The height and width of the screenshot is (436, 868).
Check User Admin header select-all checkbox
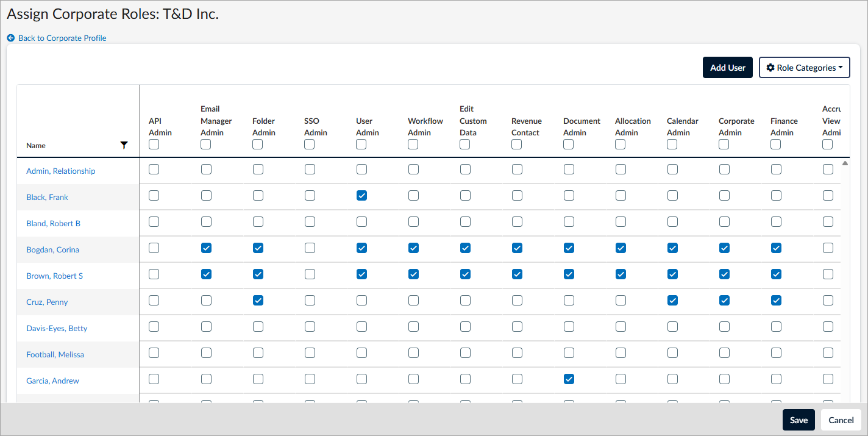click(361, 145)
